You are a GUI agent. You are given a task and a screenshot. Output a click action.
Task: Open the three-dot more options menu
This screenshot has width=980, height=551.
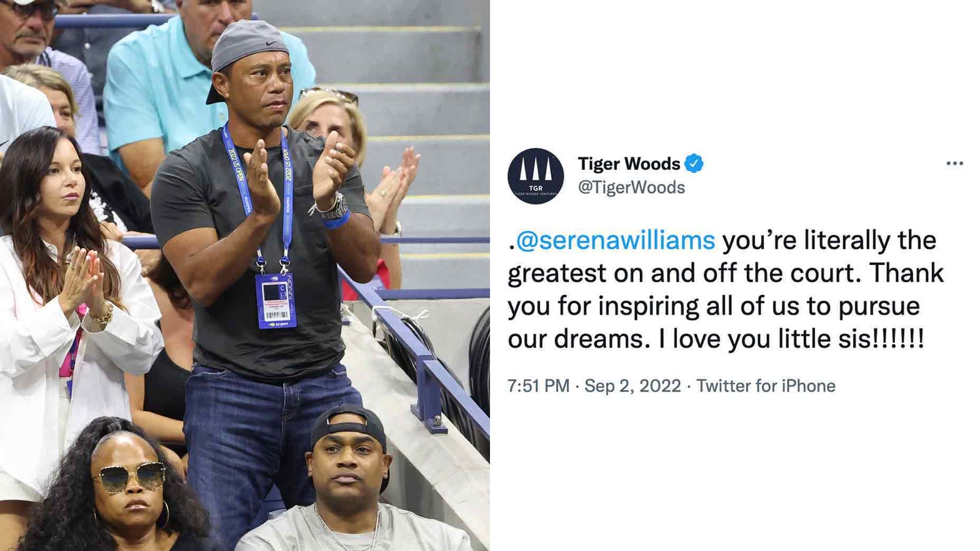[954, 164]
